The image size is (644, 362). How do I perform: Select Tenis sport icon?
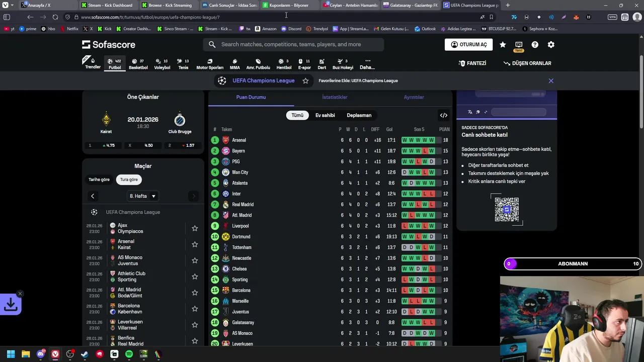(183, 64)
